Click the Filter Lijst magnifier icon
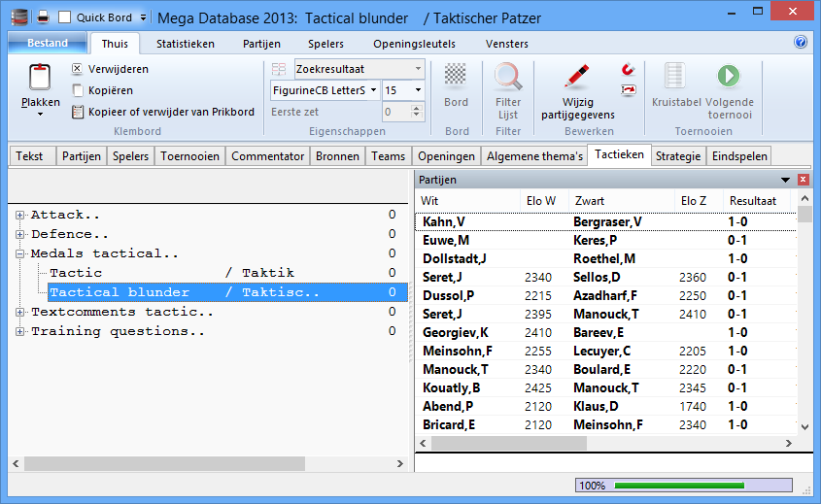The width and height of the screenshot is (821, 504). [508, 77]
